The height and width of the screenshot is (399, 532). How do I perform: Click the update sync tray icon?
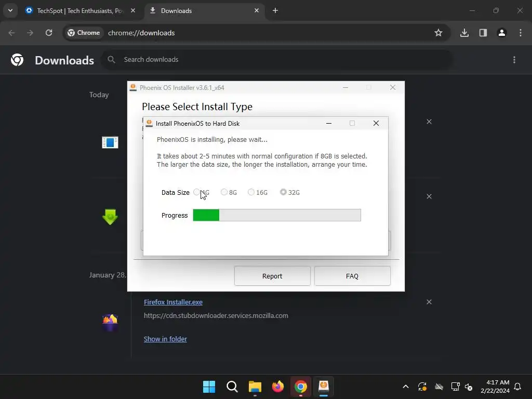[x=422, y=387]
